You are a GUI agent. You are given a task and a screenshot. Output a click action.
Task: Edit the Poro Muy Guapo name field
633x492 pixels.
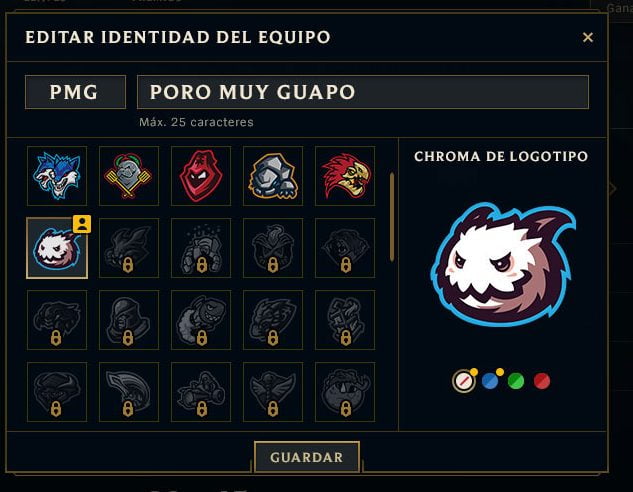(x=363, y=92)
